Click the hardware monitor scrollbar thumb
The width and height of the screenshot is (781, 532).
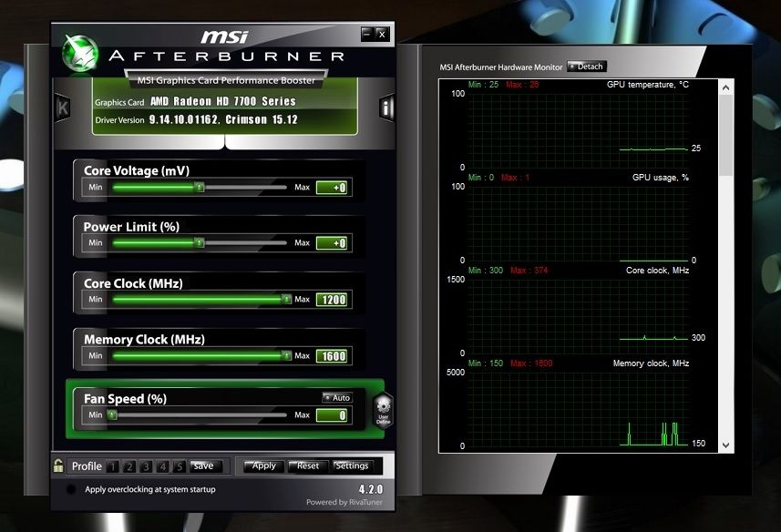[x=725, y=135]
